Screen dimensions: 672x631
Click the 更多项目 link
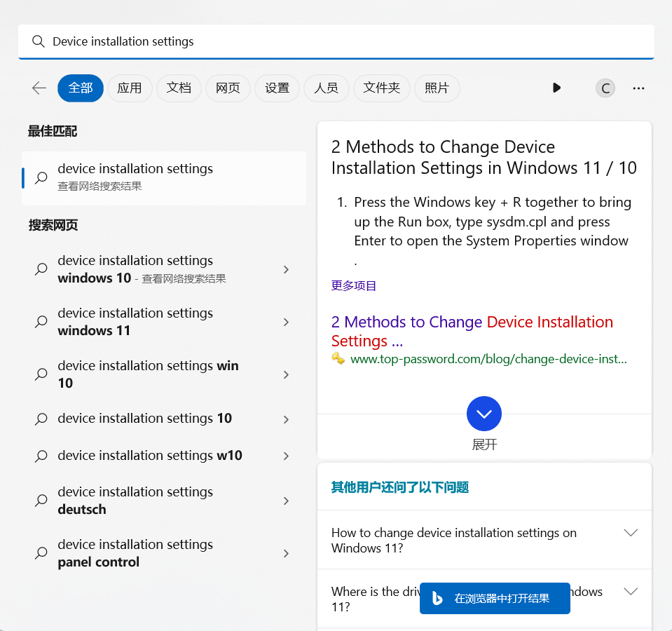coord(354,285)
